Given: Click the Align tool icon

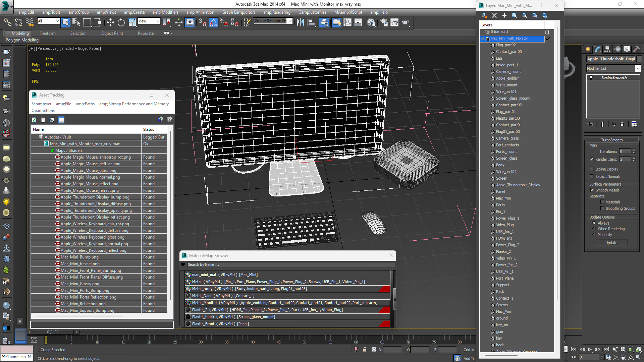Looking at the screenshot, I should [311, 22].
